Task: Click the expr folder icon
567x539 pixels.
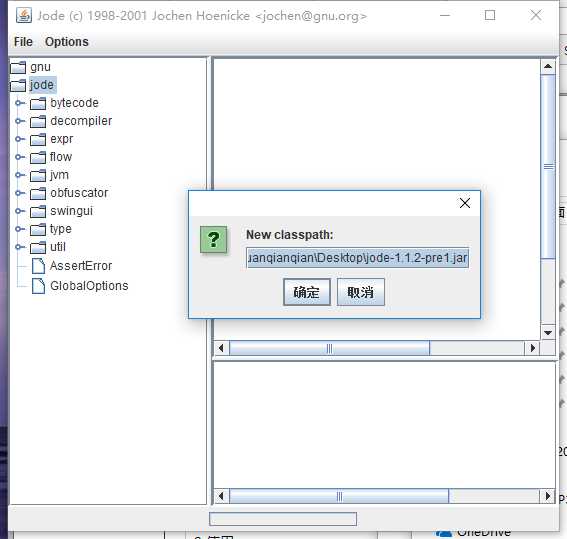Action: [38, 140]
